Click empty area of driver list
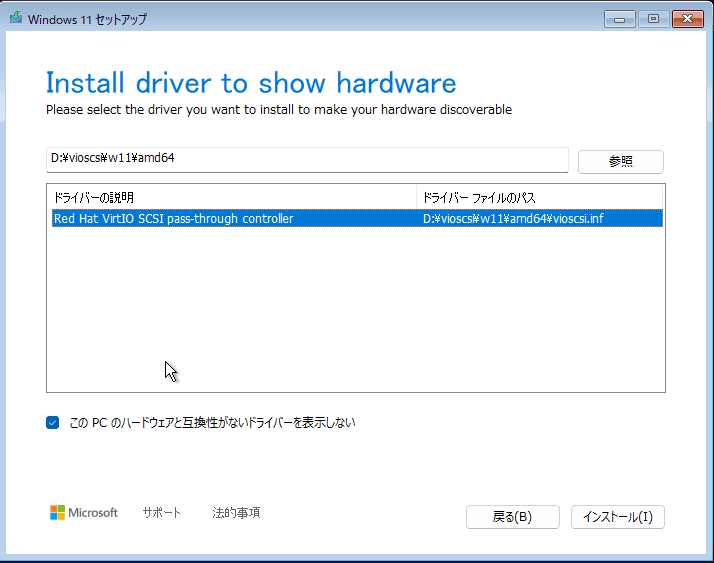 coord(356,309)
